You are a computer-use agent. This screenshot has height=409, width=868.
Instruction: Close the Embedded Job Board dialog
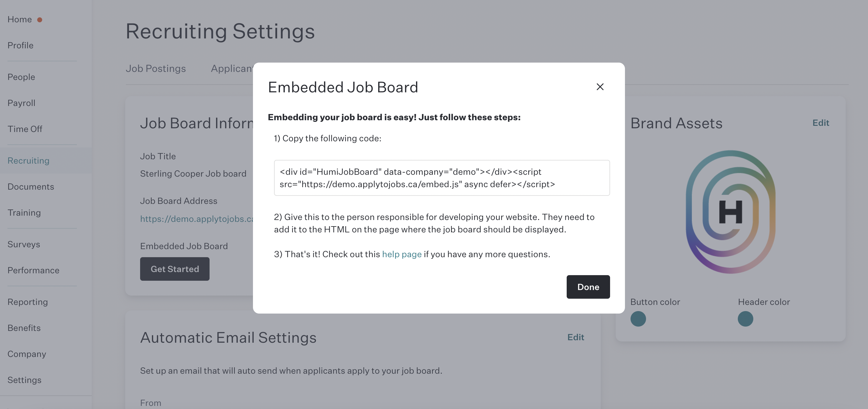[x=600, y=87]
